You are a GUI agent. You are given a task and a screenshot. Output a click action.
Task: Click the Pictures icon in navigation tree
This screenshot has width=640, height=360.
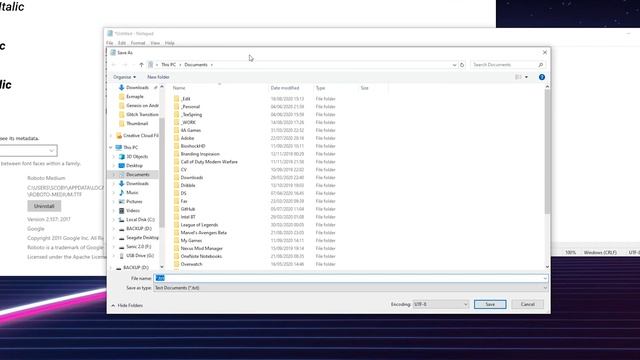[122, 201]
